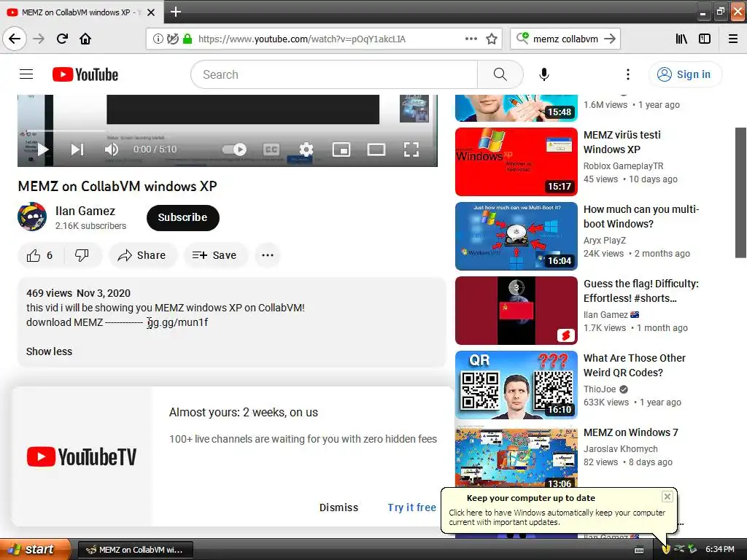Click the ThioJoe channel name
The width and height of the screenshot is (747, 560).
(600, 389)
